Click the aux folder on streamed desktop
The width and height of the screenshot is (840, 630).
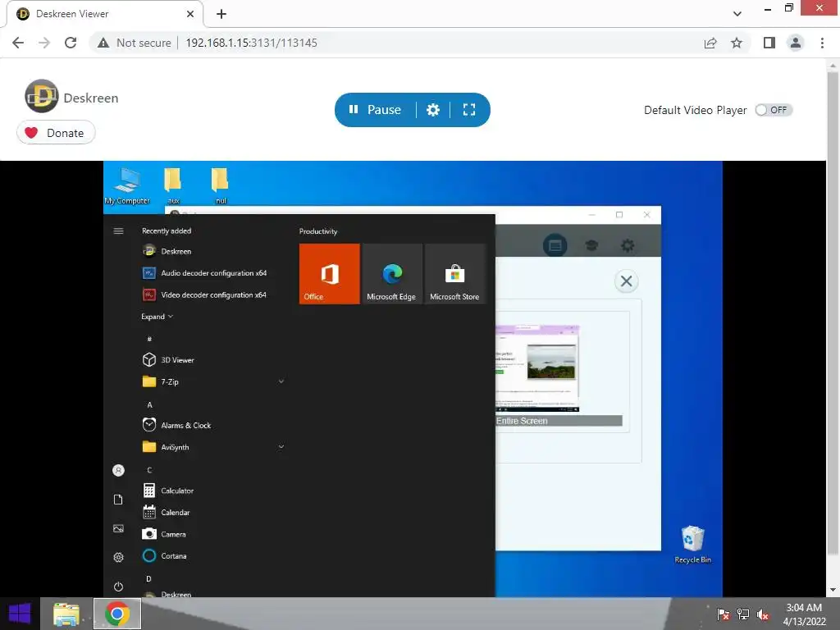[x=172, y=185]
